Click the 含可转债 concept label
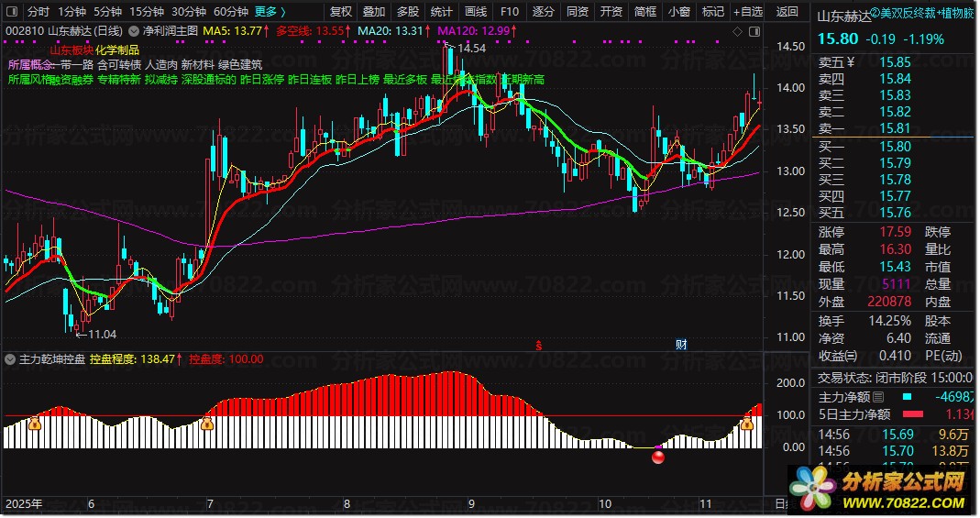The image size is (980, 518). (x=119, y=64)
